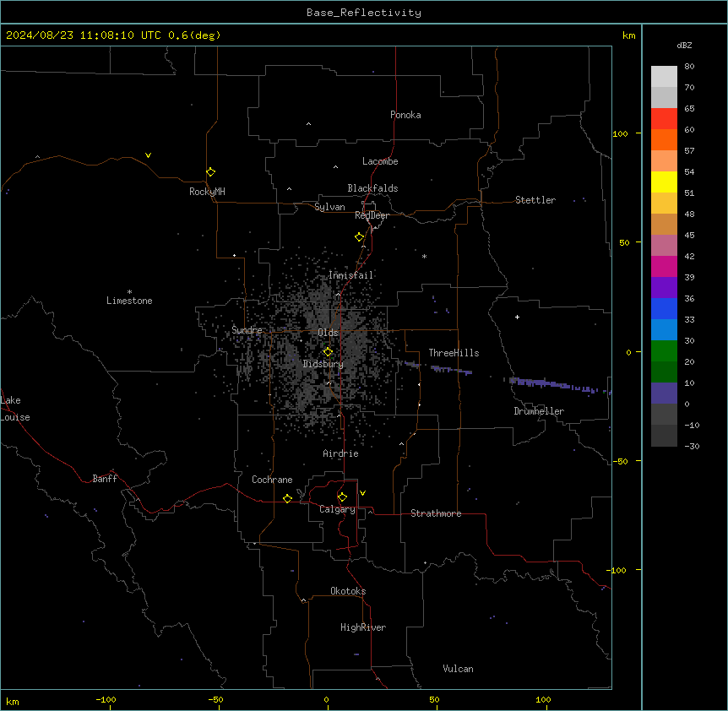Click the Sundre town label

[247, 330]
